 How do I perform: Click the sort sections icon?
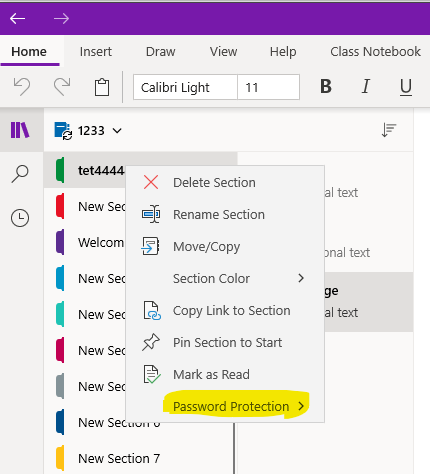[389, 130]
